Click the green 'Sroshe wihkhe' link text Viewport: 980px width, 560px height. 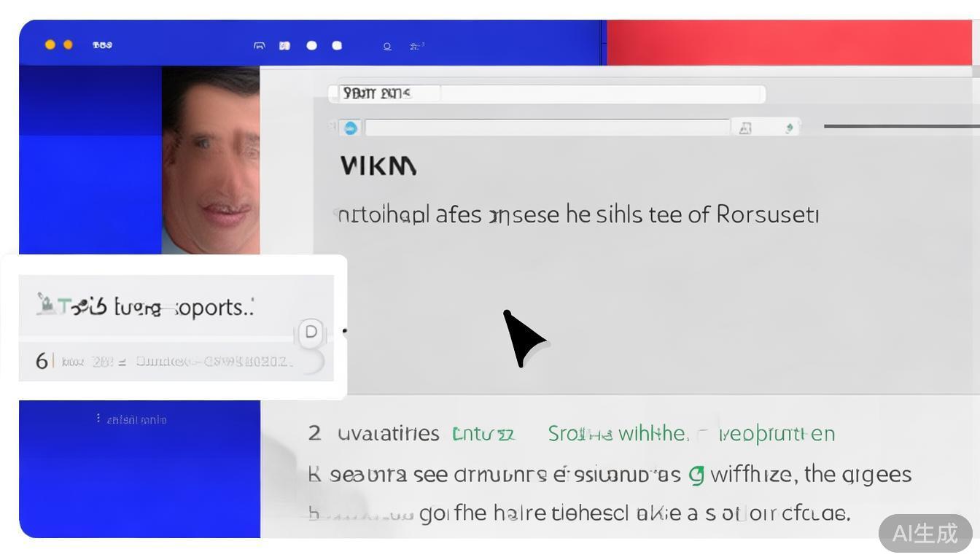[x=617, y=434]
